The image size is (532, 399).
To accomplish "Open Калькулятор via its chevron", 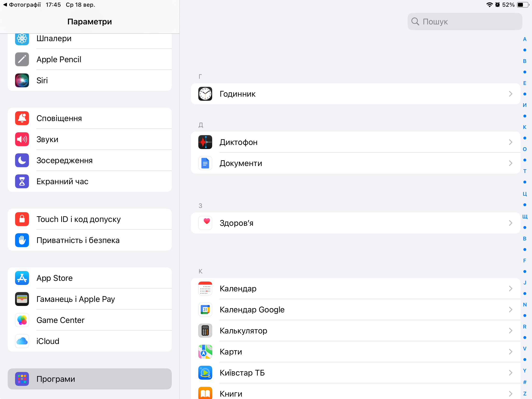I will click(511, 331).
